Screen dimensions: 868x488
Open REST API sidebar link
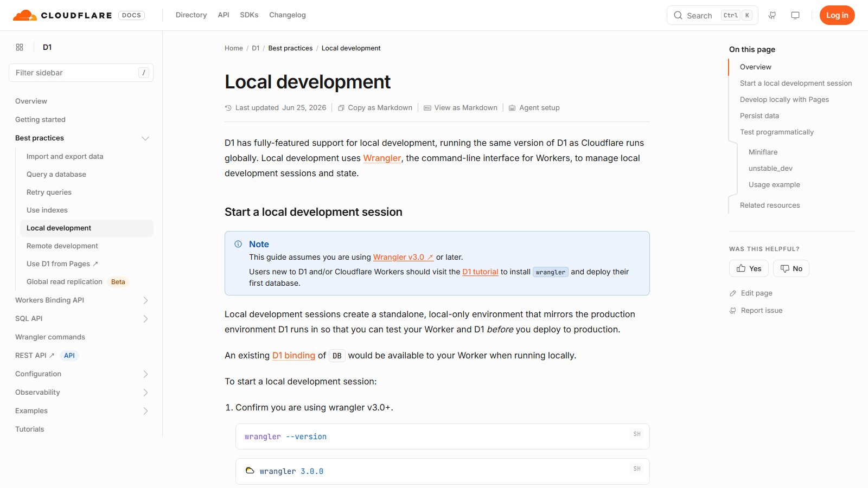point(35,356)
